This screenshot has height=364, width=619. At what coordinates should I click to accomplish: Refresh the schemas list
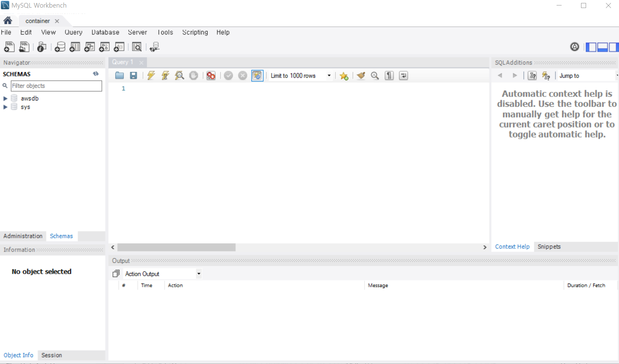click(96, 74)
